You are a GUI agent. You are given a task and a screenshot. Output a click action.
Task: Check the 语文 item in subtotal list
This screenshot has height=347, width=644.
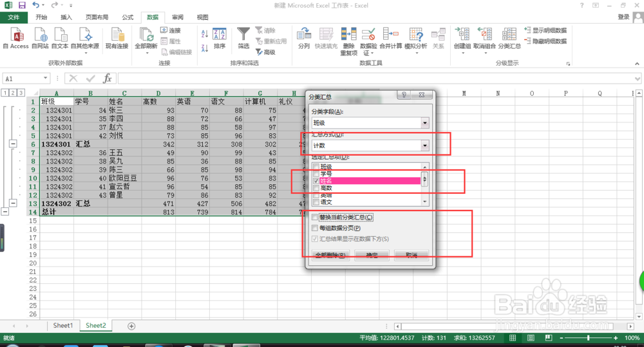click(316, 202)
